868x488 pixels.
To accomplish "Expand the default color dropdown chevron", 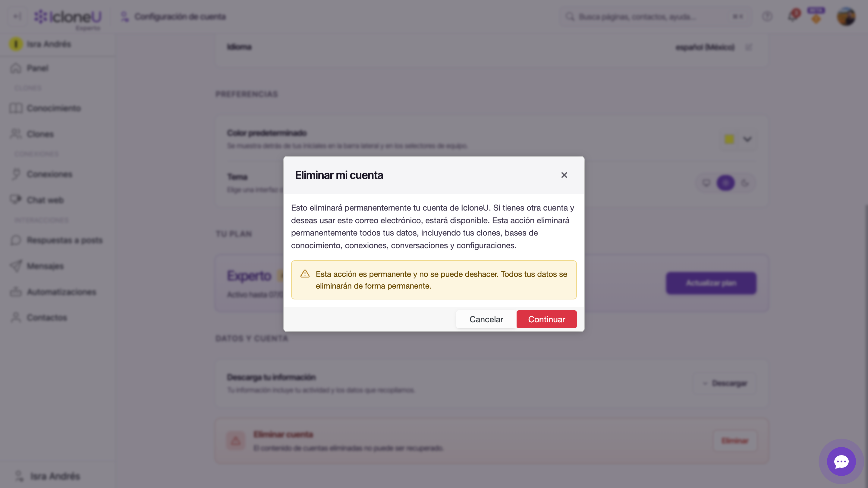I will click(x=747, y=139).
